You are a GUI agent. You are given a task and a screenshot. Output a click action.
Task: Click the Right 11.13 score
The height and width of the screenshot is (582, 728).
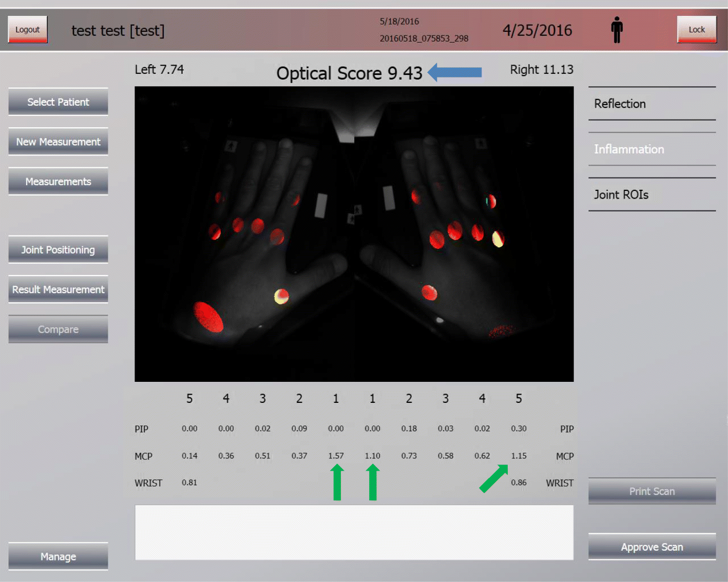[542, 69]
